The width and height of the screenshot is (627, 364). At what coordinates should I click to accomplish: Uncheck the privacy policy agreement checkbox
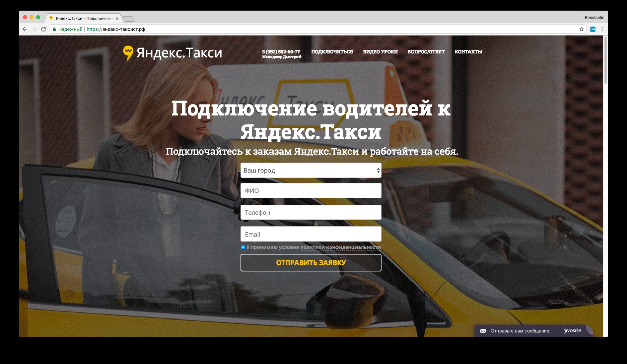(243, 247)
